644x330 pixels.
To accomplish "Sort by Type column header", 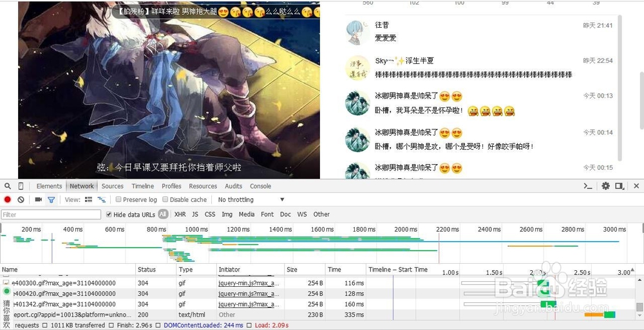I will 196,270.
